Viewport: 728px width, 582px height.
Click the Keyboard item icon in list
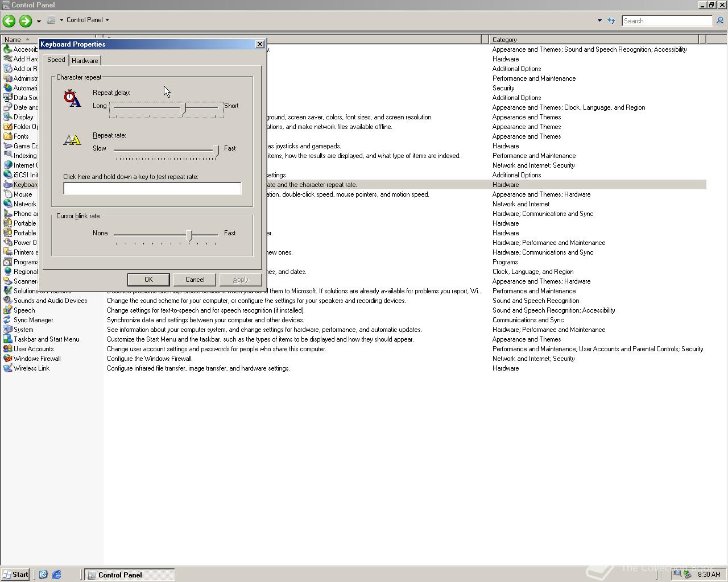7,185
